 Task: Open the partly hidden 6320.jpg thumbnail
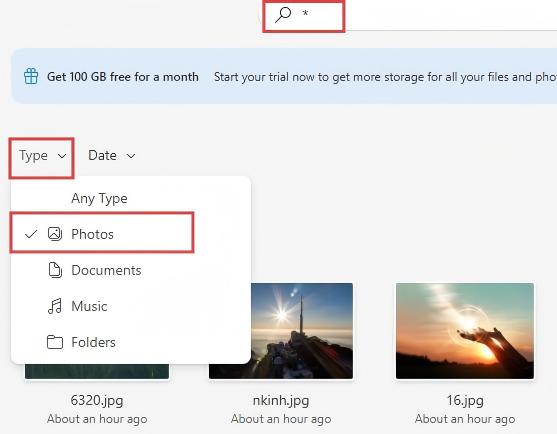(x=97, y=371)
